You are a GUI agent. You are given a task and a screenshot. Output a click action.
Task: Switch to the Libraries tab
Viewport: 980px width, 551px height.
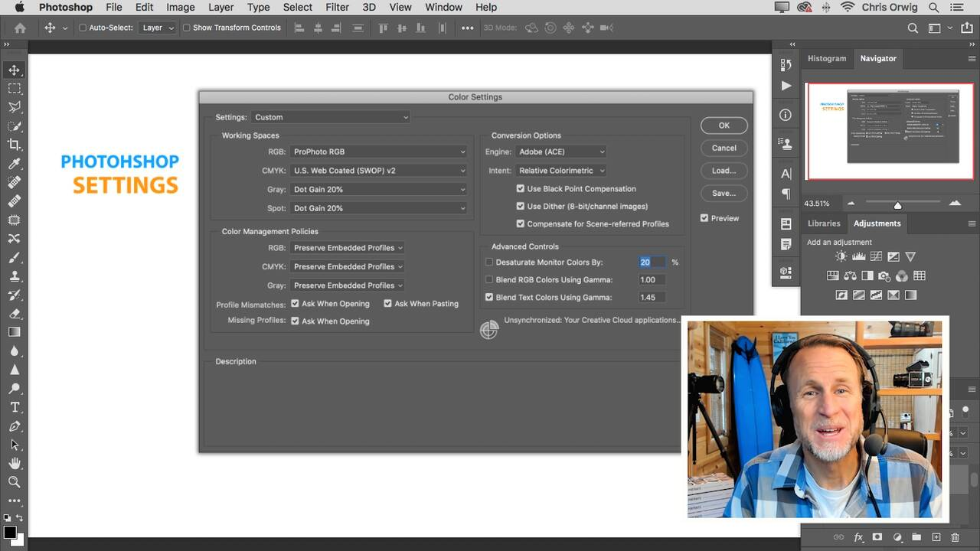click(824, 223)
